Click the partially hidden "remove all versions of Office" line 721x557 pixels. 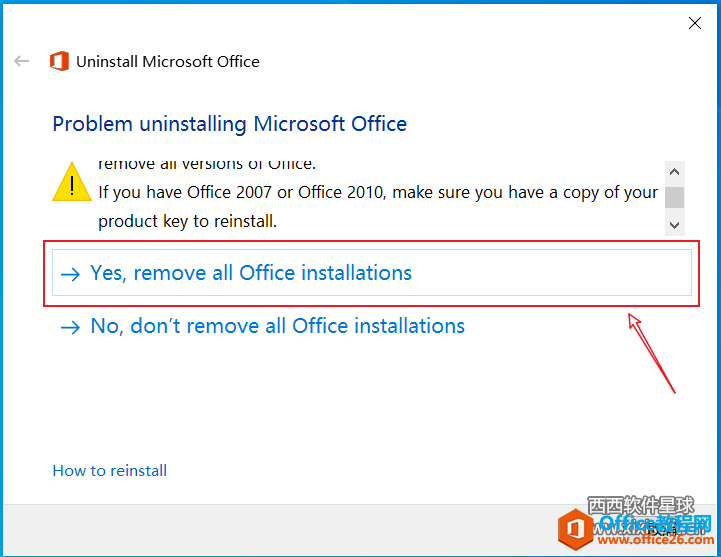[206, 163]
